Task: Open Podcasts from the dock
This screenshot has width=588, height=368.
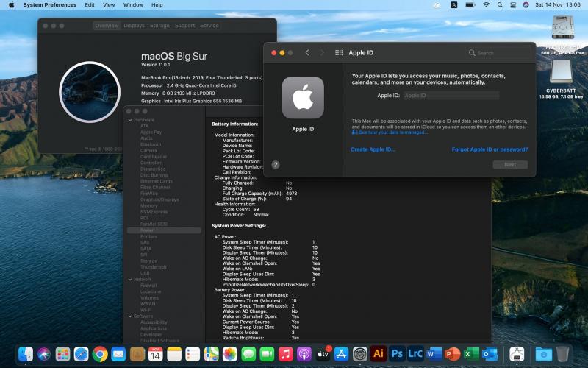Action: click(304, 354)
